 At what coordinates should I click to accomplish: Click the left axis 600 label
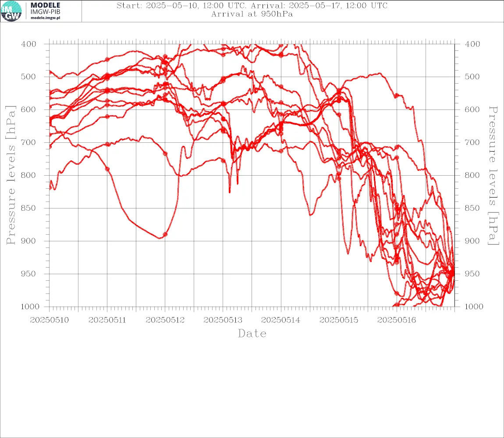[28, 109]
